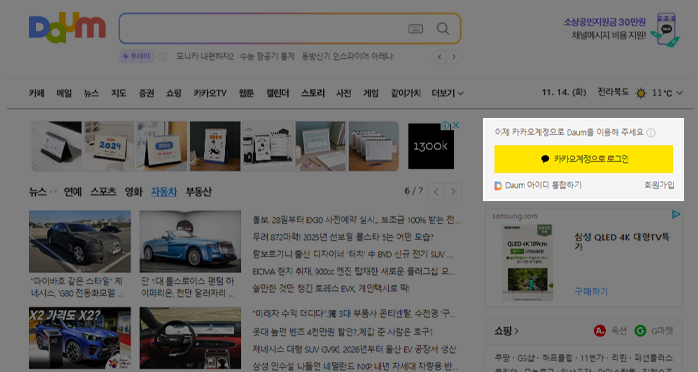The height and width of the screenshot is (372, 698).
Task: Open info icon next to 투데이
Action: click(162, 57)
